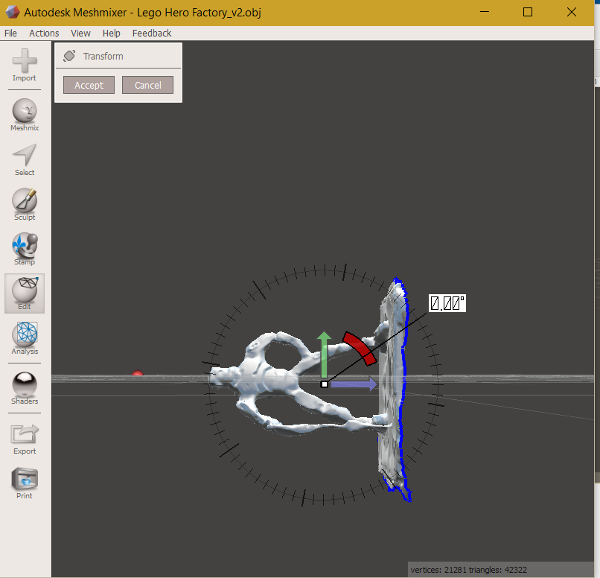Open the Help menu
Viewport: 600px width, 578px height.
point(111,33)
